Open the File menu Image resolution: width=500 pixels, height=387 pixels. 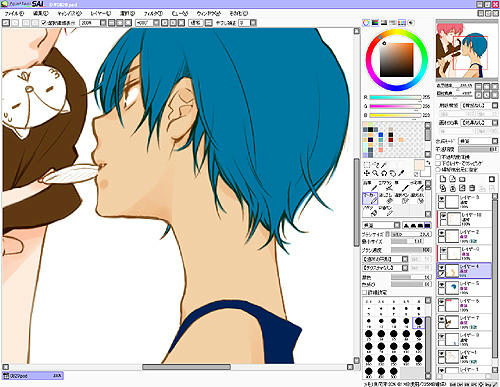point(14,13)
